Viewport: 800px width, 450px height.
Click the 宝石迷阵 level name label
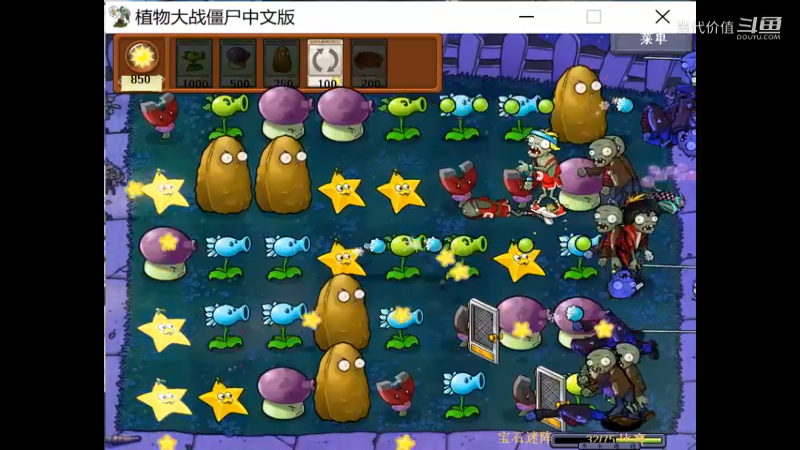[524, 438]
